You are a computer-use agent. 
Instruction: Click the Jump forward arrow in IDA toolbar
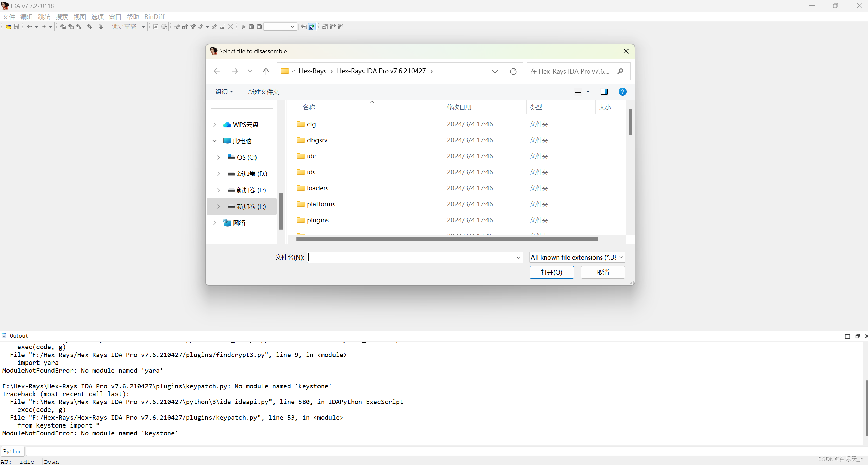[x=44, y=27]
